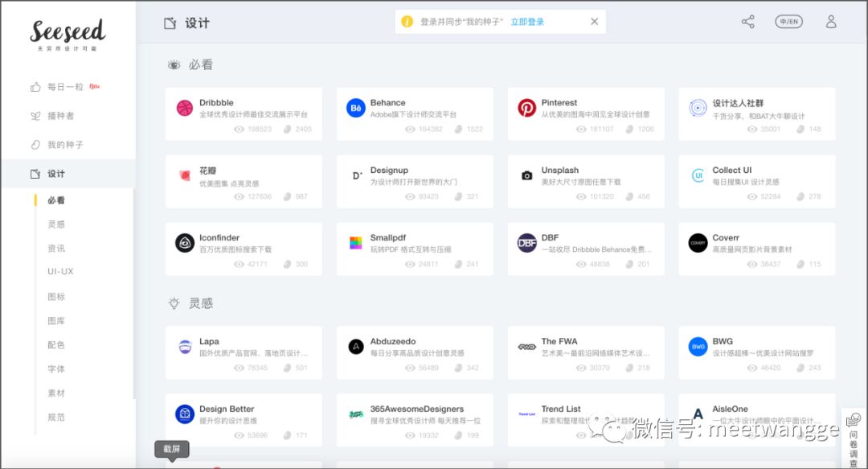Screen dimensions: 868x469
Task: Select 规范 sub-category
Action: point(56,417)
